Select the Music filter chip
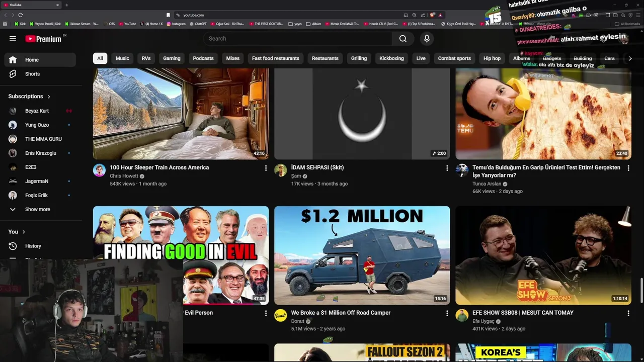The height and width of the screenshot is (362, 644). [122, 58]
